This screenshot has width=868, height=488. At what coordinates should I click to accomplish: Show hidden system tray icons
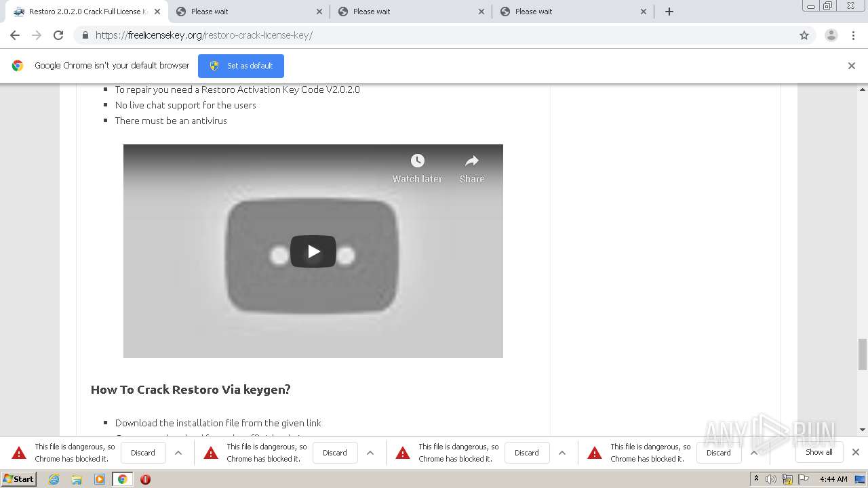[x=757, y=479]
